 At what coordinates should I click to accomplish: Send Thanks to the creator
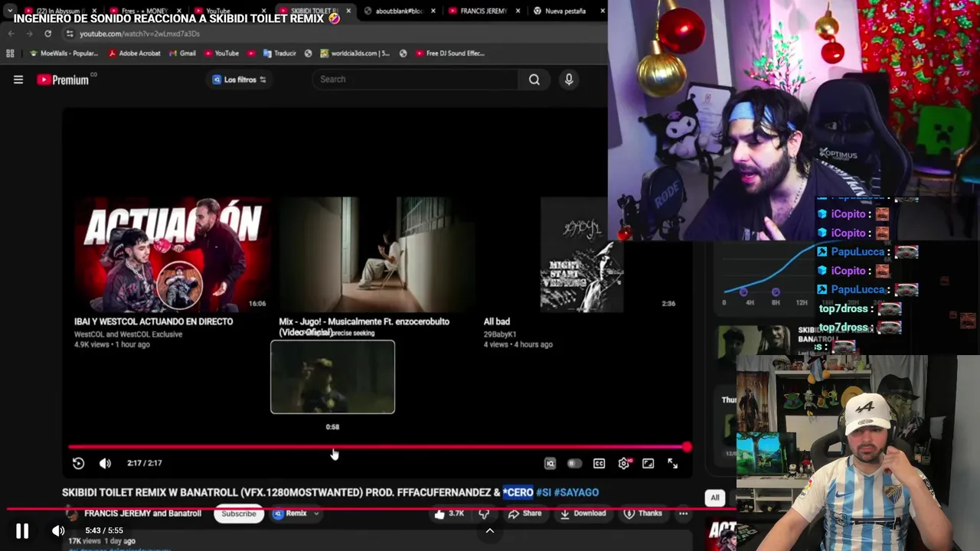643,514
